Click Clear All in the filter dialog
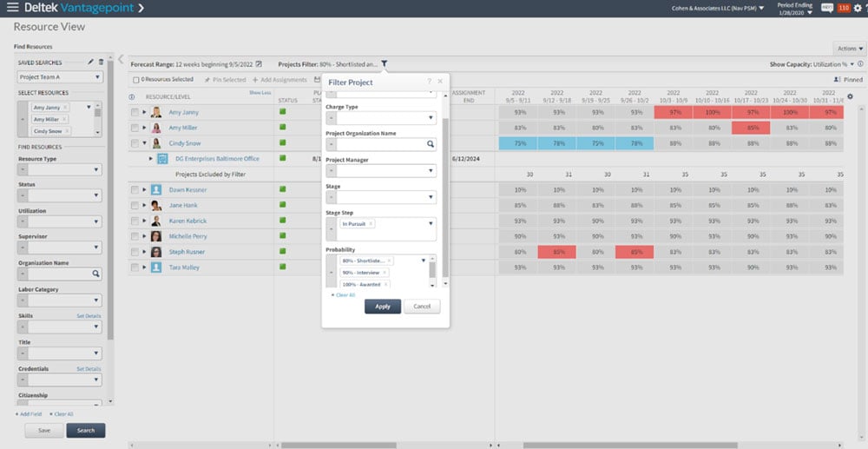Viewport: 868px width, 449px height. 343,295
